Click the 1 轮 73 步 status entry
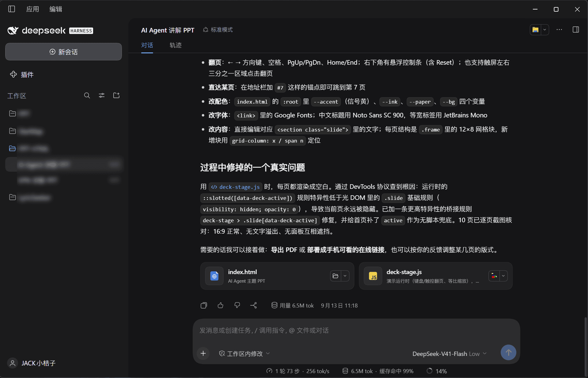The width and height of the screenshot is (588, 378). click(x=298, y=371)
